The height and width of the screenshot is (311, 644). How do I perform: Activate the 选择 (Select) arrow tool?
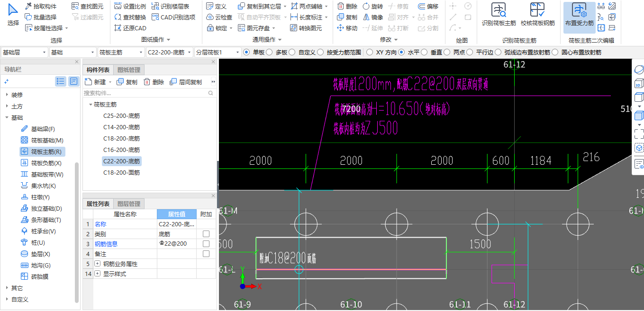13,15
